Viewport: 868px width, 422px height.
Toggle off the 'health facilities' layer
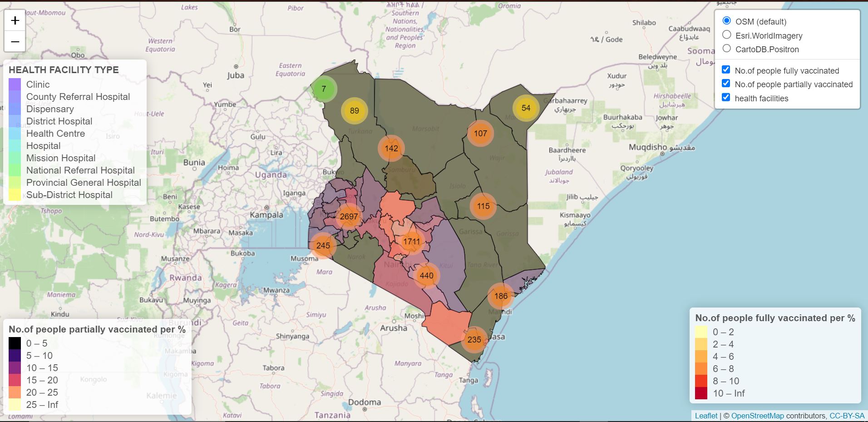tap(726, 98)
